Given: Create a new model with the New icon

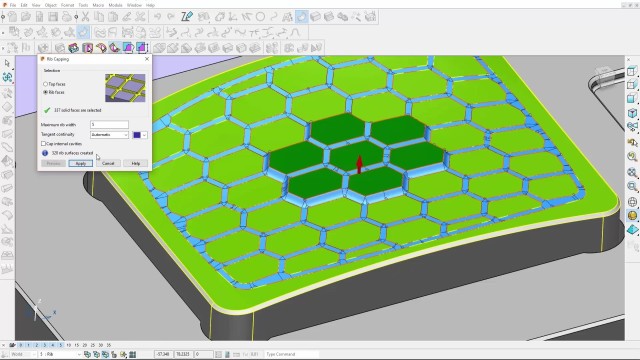Looking at the screenshot, I should tap(13, 17).
